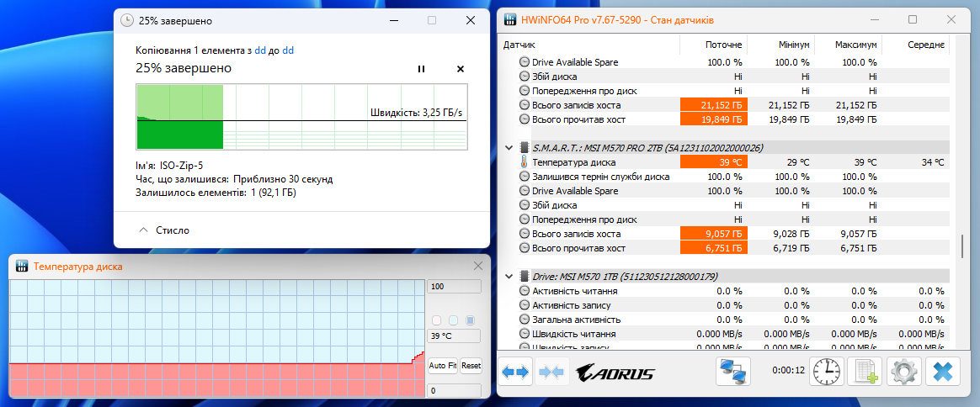This screenshot has height=407, width=980.
Task: Select the highlighted 39 °C temperature cell
Action: pyautogui.click(x=713, y=162)
